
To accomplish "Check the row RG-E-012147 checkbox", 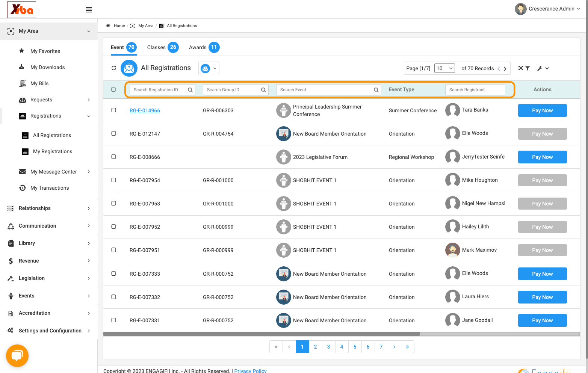I will (113, 133).
